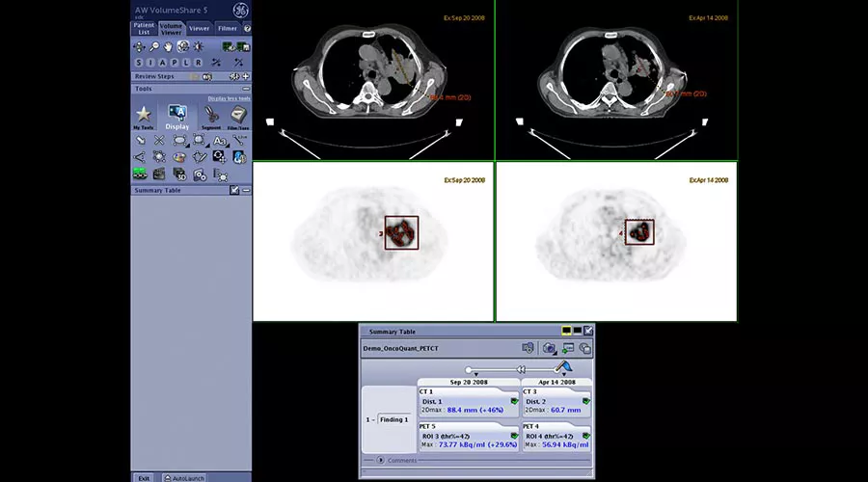Open the Filmer tab
868x482 pixels.
pos(227,28)
